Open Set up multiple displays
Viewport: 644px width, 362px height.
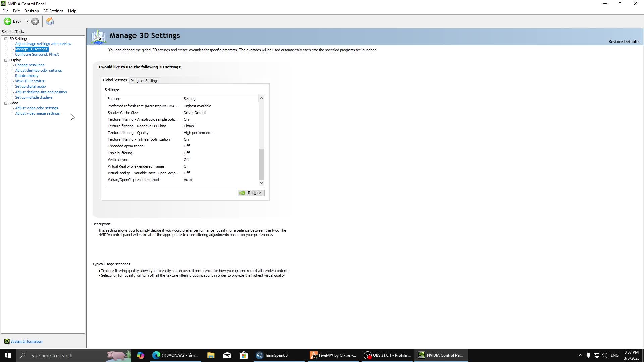tap(34, 97)
